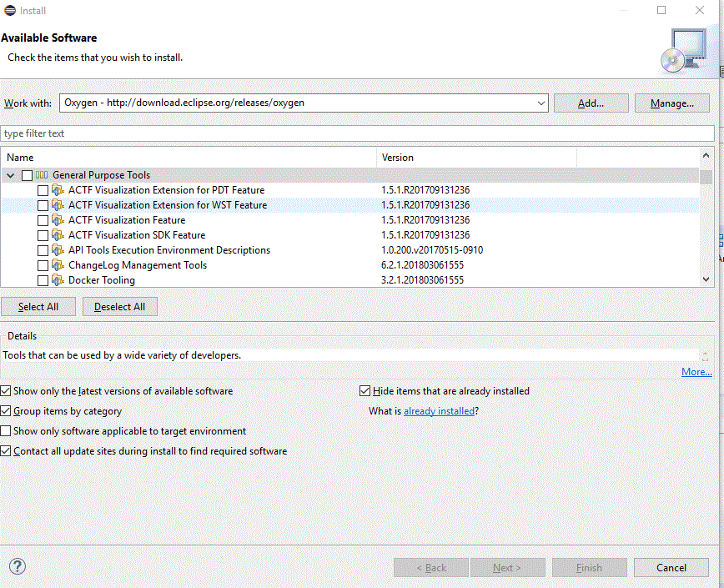Click the software list scroll down arrow
This screenshot has height=588, width=724.
point(706,279)
